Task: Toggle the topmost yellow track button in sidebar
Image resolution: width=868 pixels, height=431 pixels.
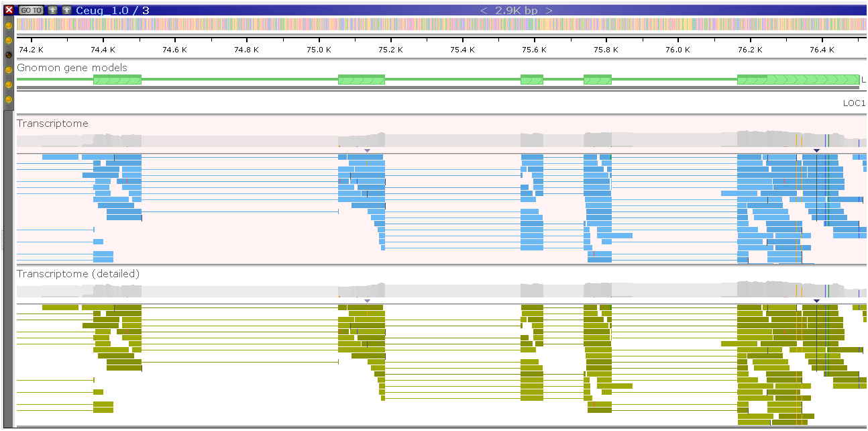Action: [9, 26]
